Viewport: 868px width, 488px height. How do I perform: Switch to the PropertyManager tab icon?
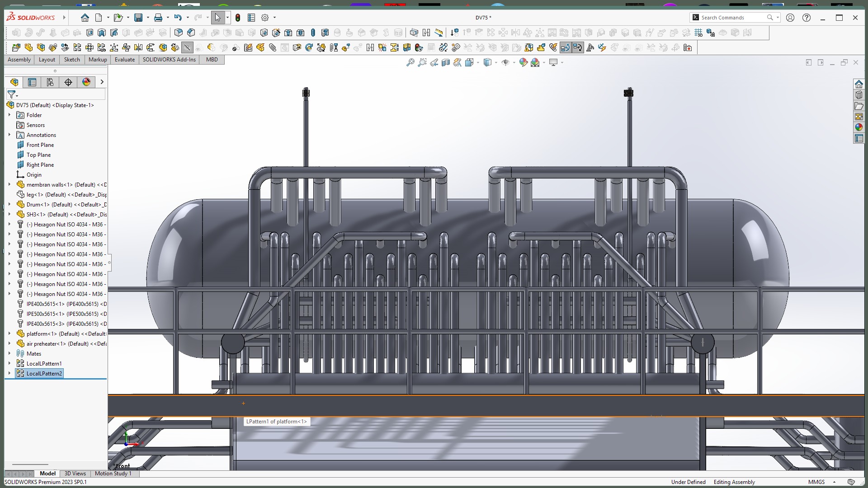(32, 82)
